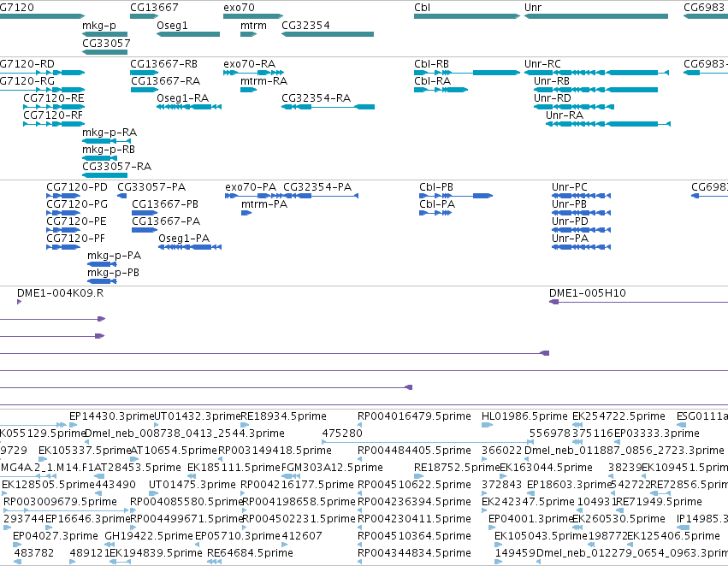Click transcript label mkg-p-RA
The width and height of the screenshot is (728, 566).
point(109,133)
